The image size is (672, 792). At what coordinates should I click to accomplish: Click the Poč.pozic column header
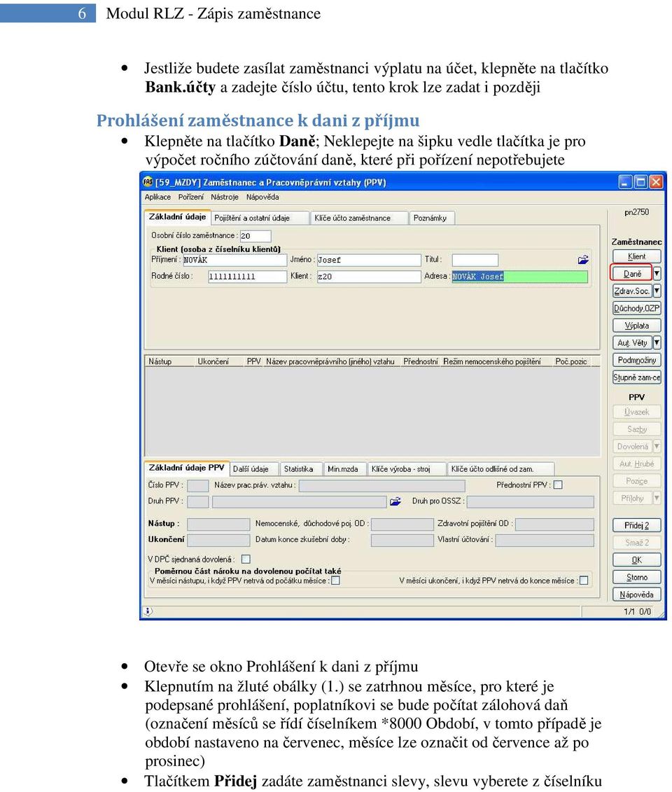[x=571, y=361]
